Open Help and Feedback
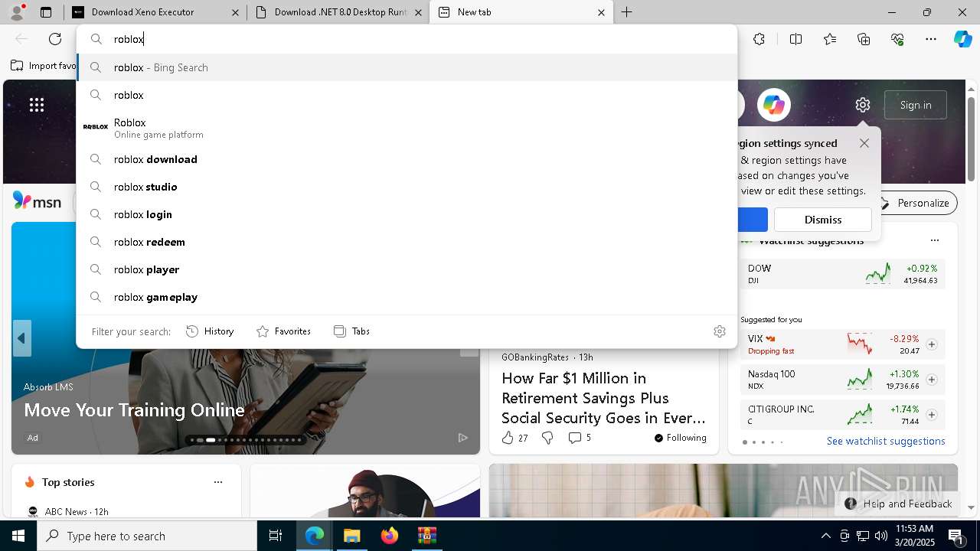The width and height of the screenshot is (980, 551). point(900,504)
